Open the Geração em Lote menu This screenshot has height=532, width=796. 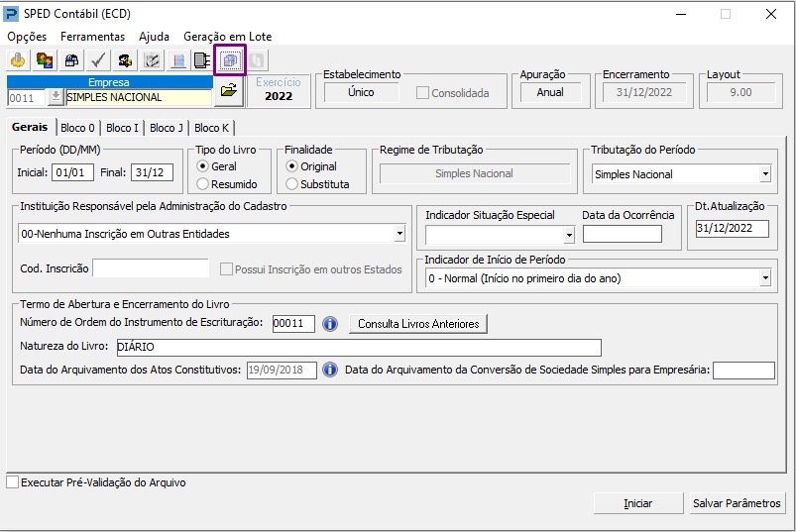click(227, 37)
